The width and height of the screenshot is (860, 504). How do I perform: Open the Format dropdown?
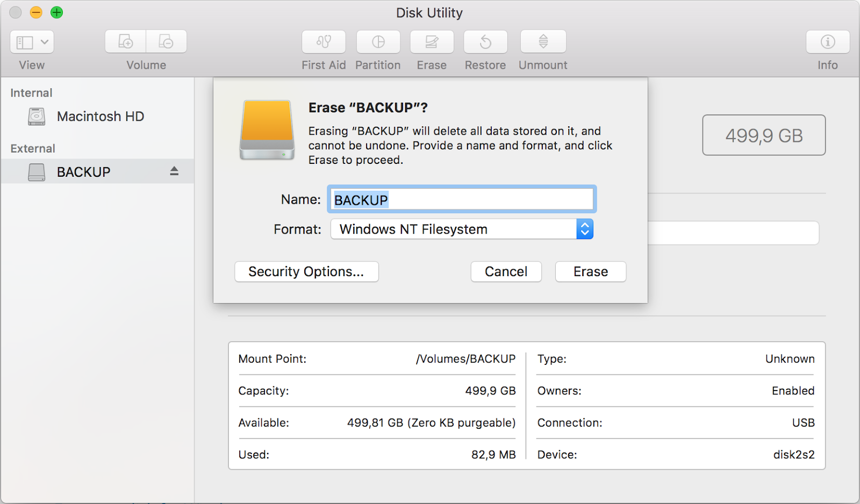point(462,229)
